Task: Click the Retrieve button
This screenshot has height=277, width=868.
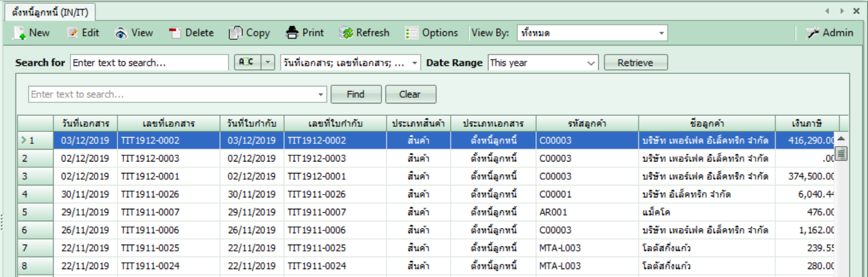Action: tap(635, 63)
